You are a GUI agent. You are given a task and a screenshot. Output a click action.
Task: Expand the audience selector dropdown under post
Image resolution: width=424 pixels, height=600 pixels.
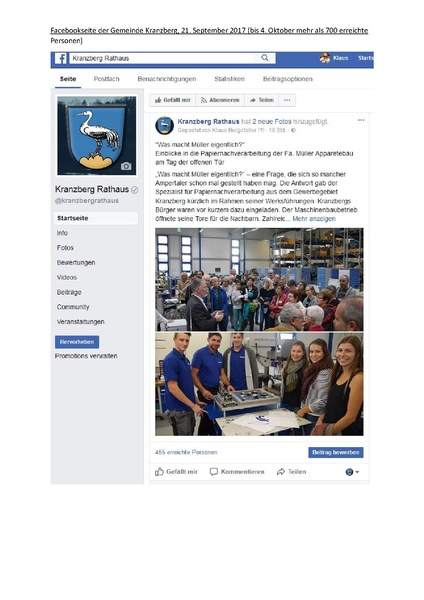click(x=352, y=472)
